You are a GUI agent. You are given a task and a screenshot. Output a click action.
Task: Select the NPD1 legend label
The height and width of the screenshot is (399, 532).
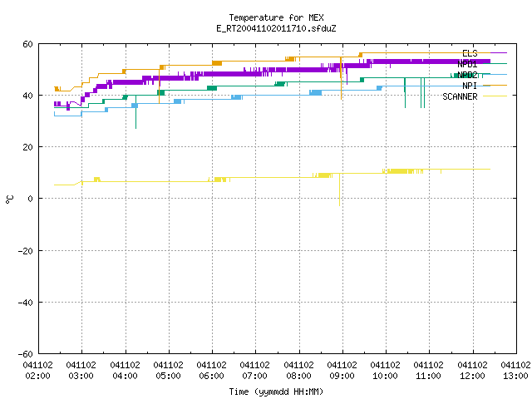pyautogui.click(x=467, y=64)
